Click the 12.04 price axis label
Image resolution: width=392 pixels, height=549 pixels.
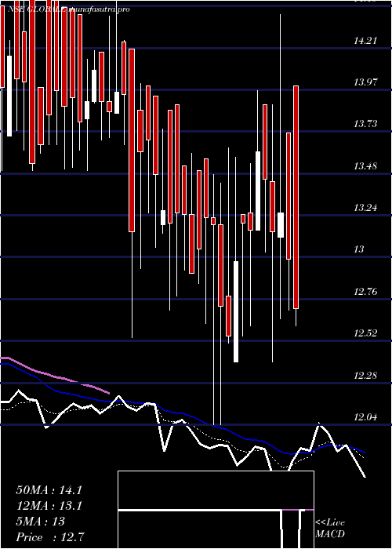click(365, 417)
